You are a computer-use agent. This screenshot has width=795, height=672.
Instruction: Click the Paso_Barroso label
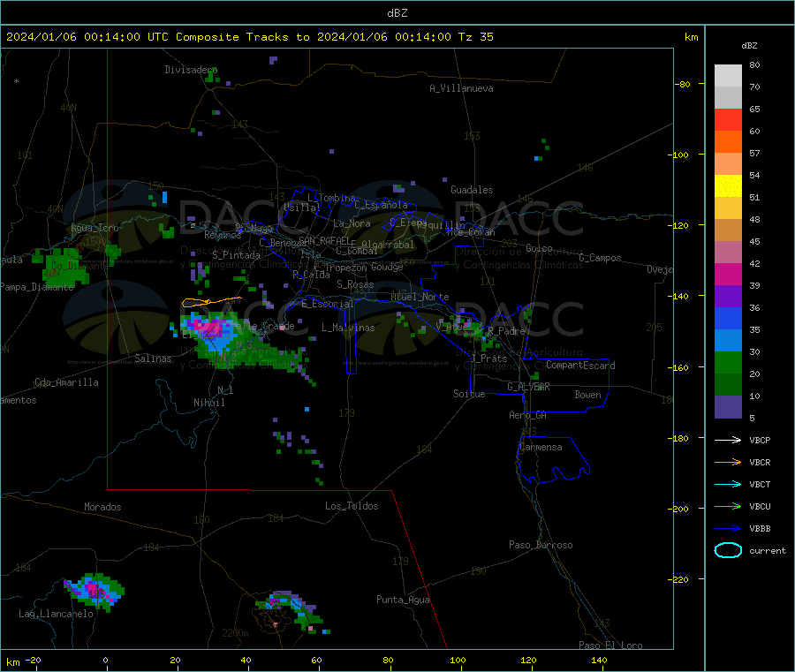point(541,545)
